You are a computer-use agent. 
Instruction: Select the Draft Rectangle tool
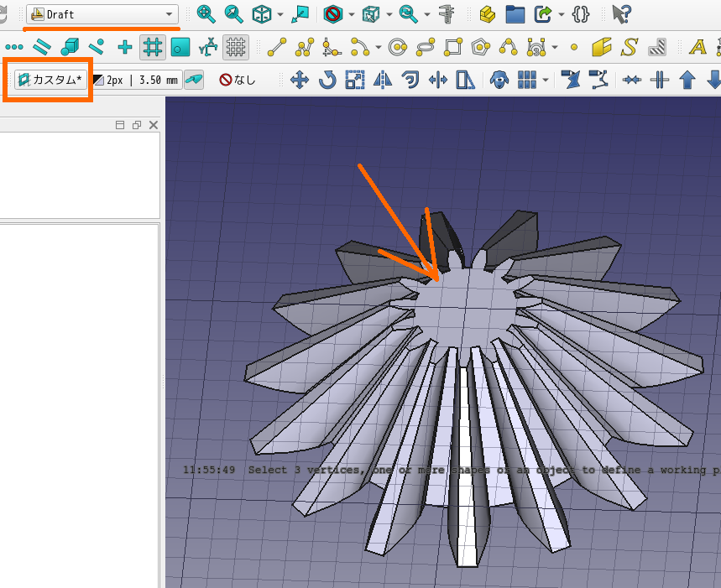[x=453, y=47]
